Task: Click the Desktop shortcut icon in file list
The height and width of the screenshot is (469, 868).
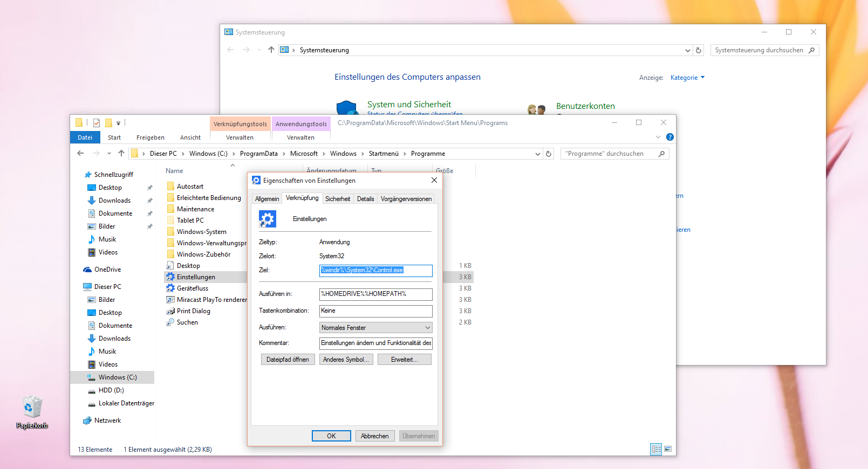Action: 170,266
